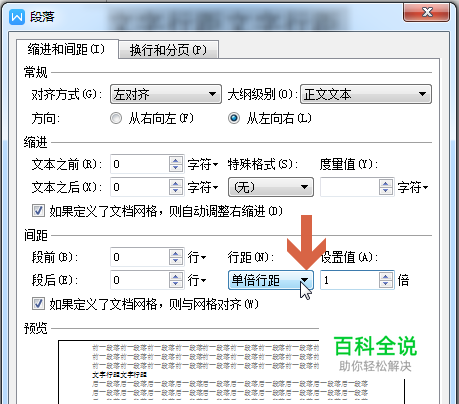Open the 大纲级别 dropdown showing 正文文本
Screen dimensions: 459x404
tap(366, 94)
